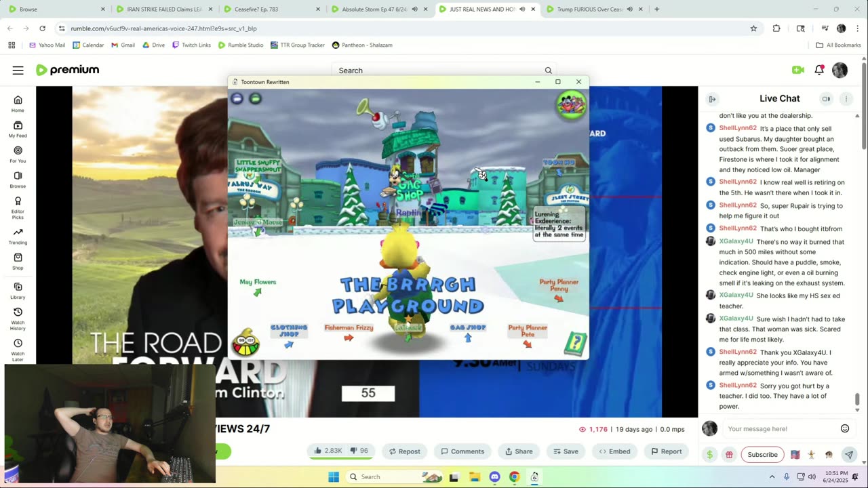Click the blue chat button in Toontown
Viewport: 868px width, 488px height.
point(237,99)
